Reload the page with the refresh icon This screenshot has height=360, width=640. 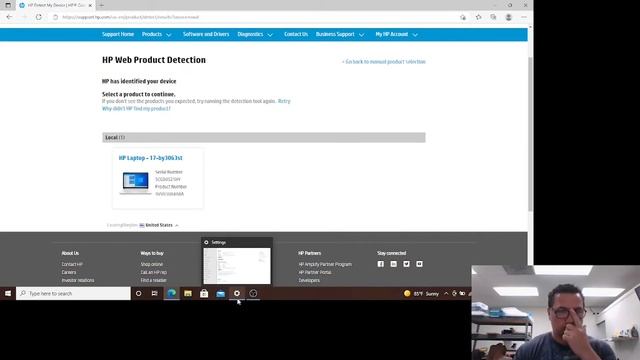(39, 17)
